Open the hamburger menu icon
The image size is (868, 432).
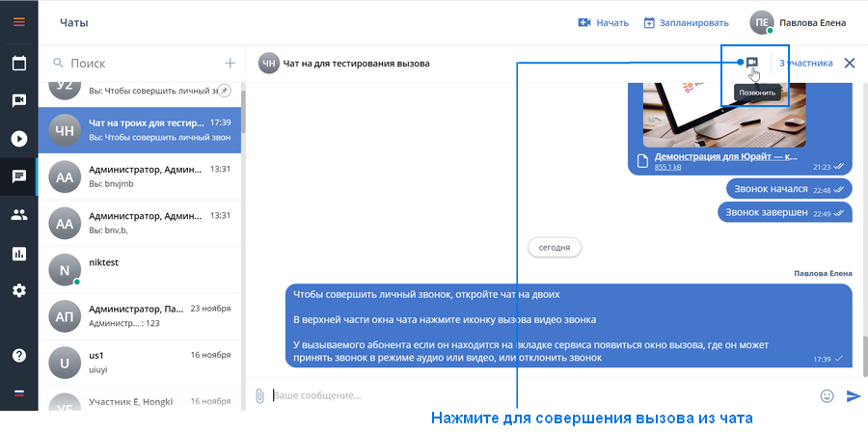pos(19,23)
